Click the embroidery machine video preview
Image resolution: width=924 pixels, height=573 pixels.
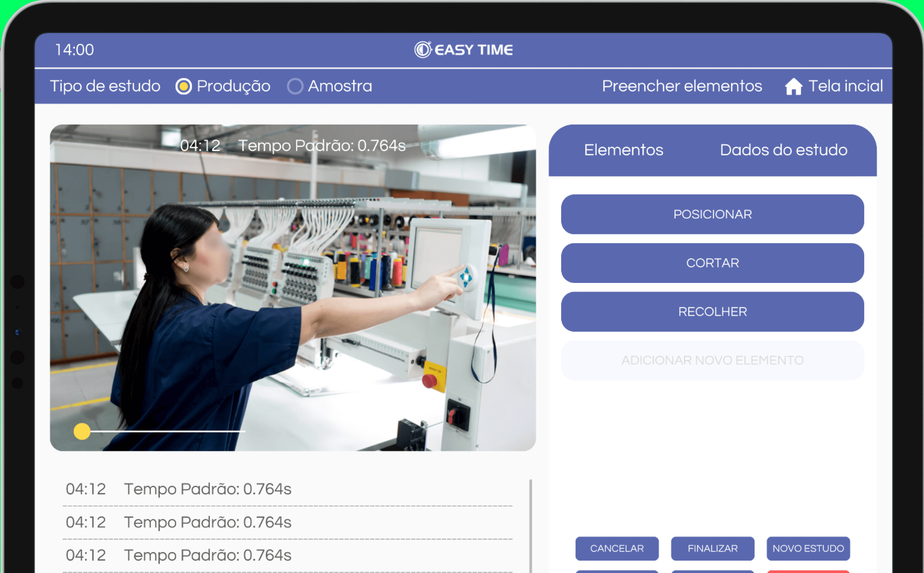293,288
